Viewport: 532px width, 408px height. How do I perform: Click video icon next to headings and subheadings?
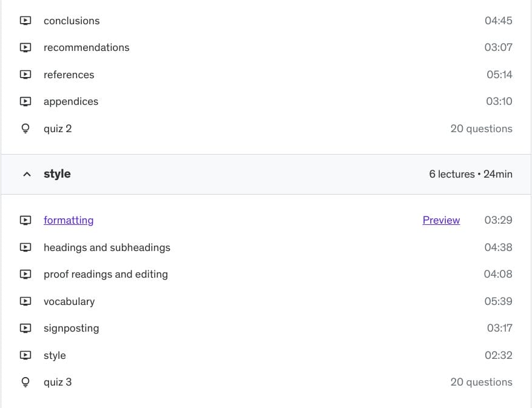point(25,247)
